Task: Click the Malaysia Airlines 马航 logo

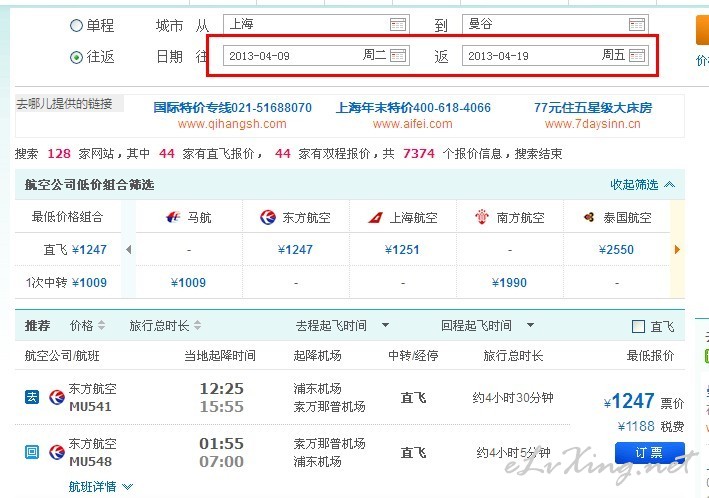Action: pos(173,218)
